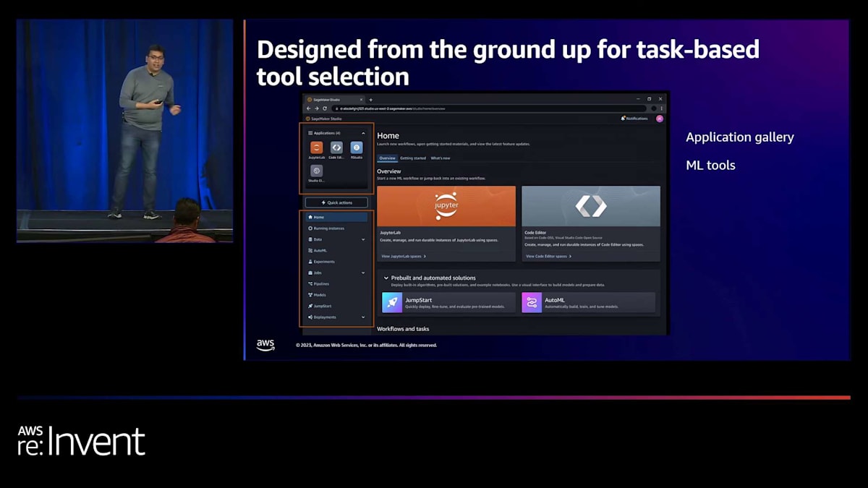Click the Workflows and tasks heading
This screenshot has width=868, height=488.
click(403, 329)
